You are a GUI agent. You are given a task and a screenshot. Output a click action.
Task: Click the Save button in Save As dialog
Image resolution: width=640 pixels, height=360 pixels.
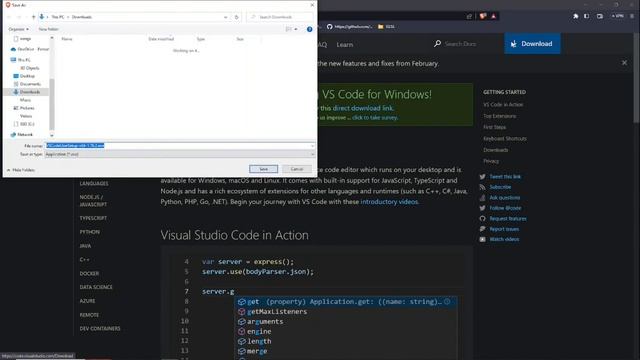[x=263, y=169]
